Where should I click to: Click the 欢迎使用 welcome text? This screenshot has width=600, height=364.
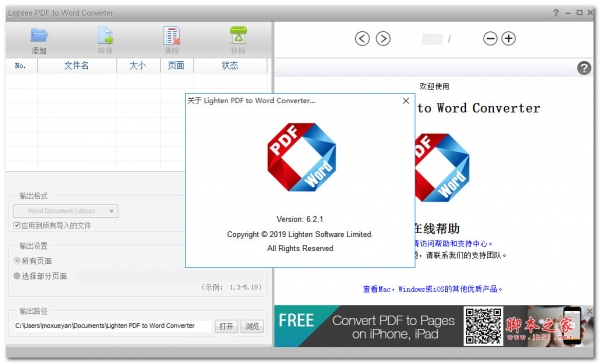coord(434,87)
